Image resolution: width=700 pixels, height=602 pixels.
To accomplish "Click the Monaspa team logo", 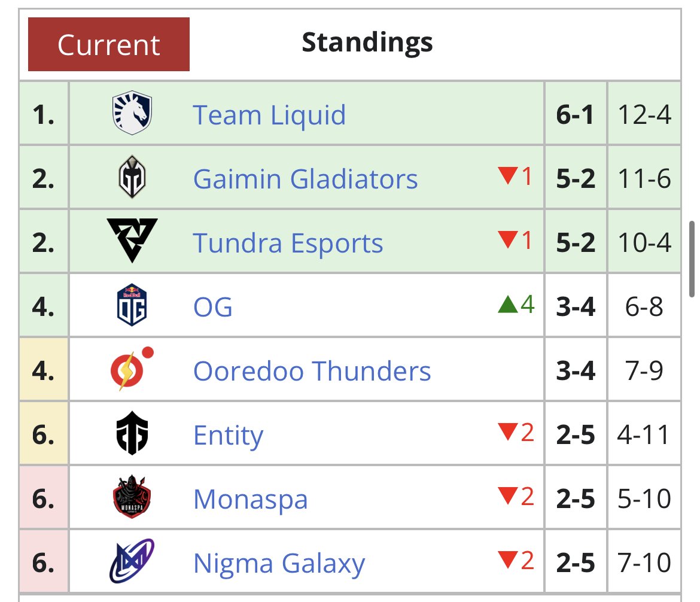I will pyautogui.click(x=132, y=497).
